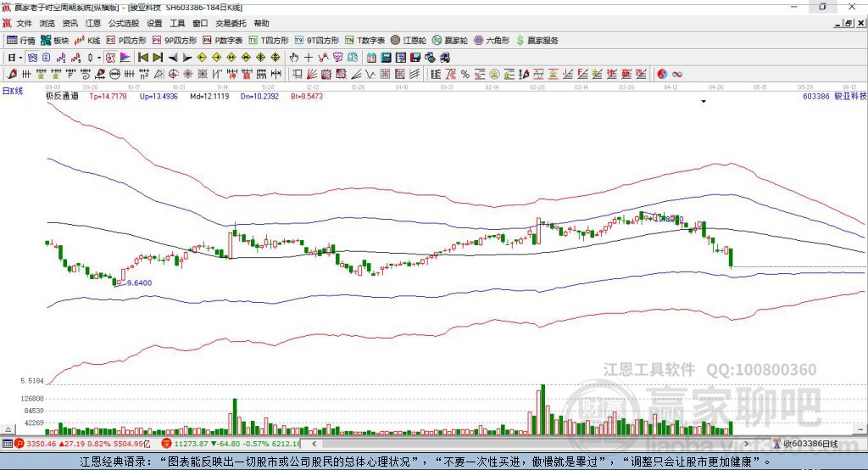Open the 工具 menu

click(x=177, y=23)
